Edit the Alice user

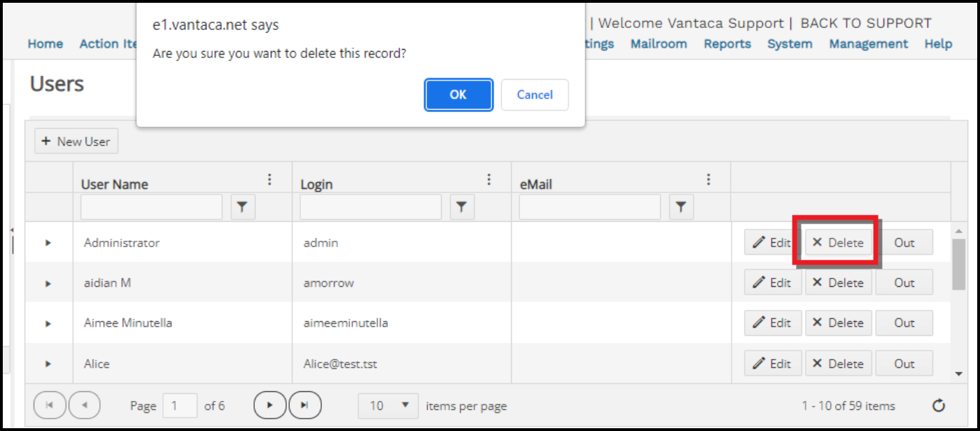point(773,363)
